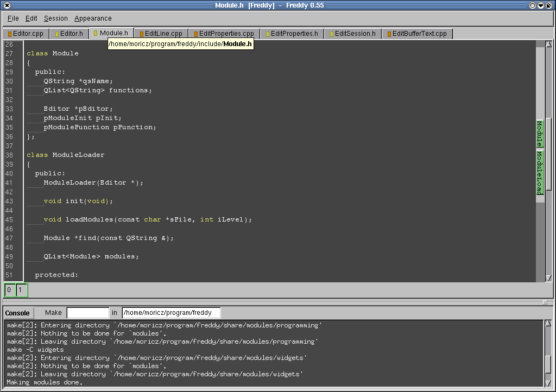556x392 pixels.
Task: Click the file icon on EditLine.cpp tab
Action: click(x=141, y=34)
